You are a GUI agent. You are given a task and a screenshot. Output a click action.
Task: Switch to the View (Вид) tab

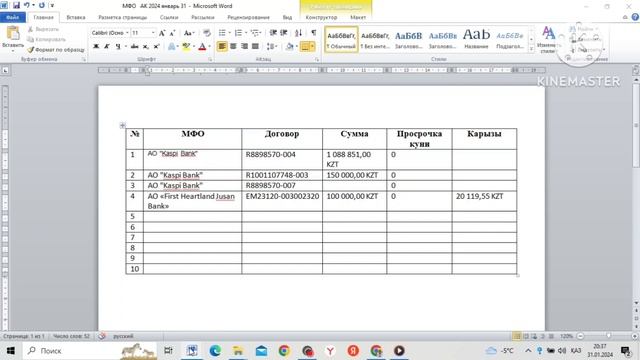(x=287, y=18)
